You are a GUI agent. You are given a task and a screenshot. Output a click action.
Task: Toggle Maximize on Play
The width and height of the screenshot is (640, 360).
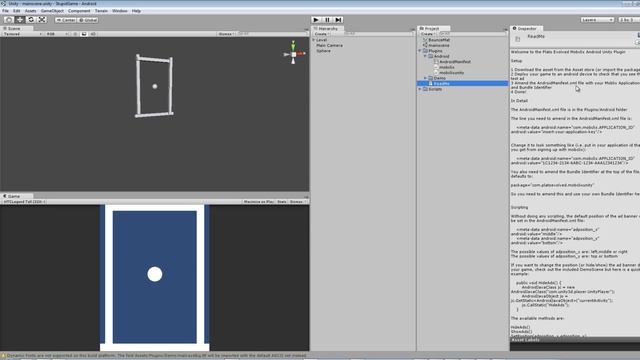[259, 202]
